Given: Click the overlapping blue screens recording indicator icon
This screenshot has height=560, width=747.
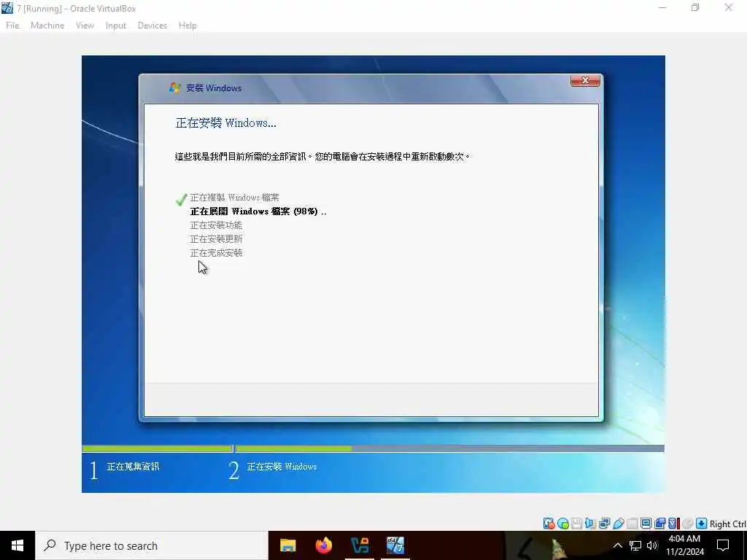Looking at the screenshot, I should click(x=659, y=524).
